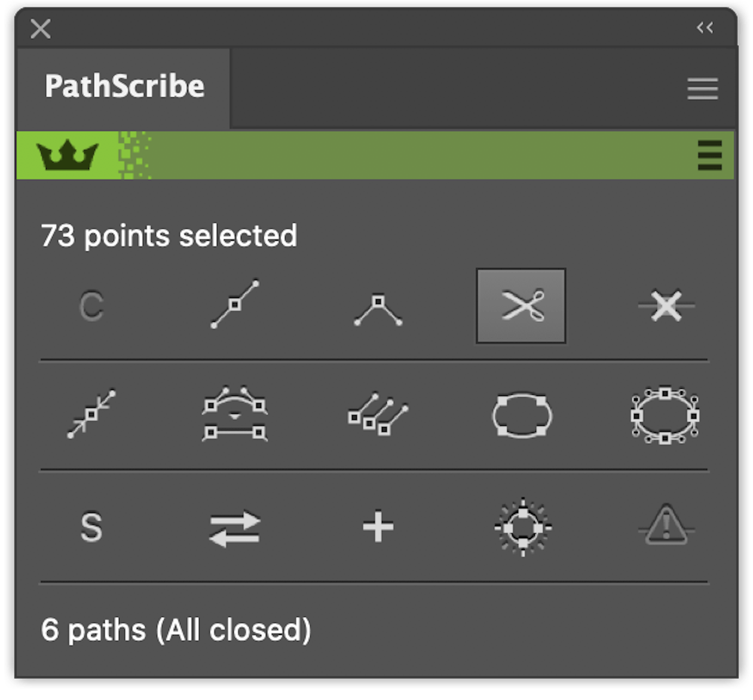Click the plus add points icon
Screen dimensions: 753x700
(x=378, y=528)
